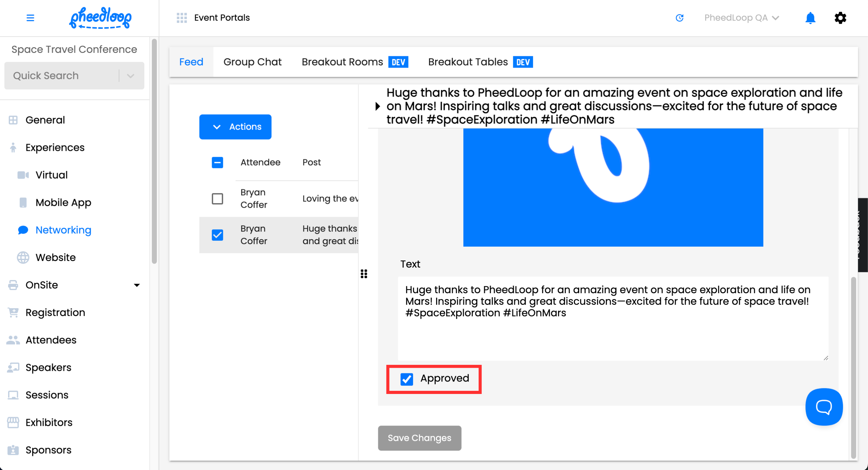Check the Loving the ev… post checkbox
868x470 pixels.
pyautogui.click(x=217, y=199)
